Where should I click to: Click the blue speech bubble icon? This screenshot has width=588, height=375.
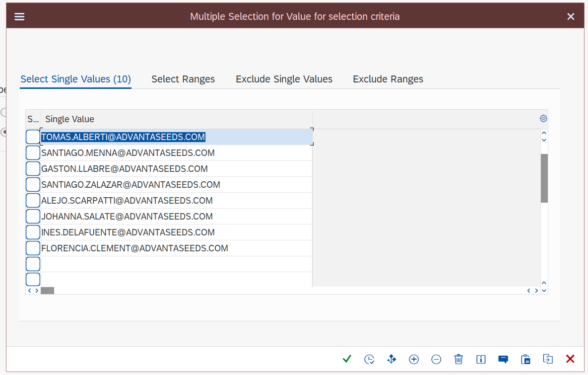503,359
